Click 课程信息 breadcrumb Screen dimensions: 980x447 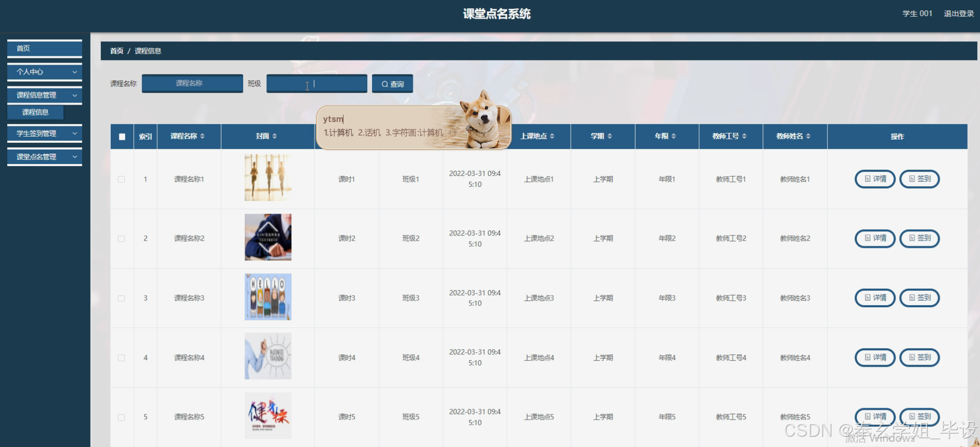tap(148, 51)
